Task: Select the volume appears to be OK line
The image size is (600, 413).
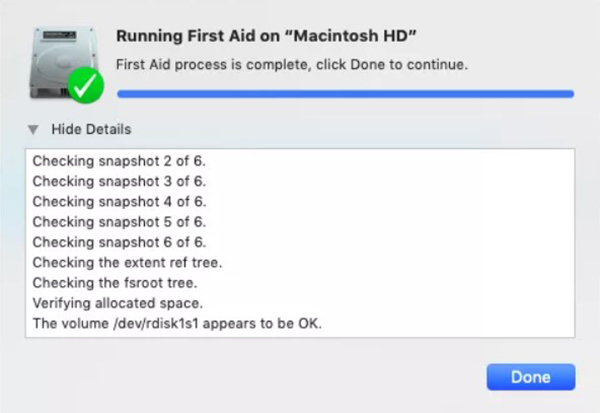Action: [x=177, y=323]
